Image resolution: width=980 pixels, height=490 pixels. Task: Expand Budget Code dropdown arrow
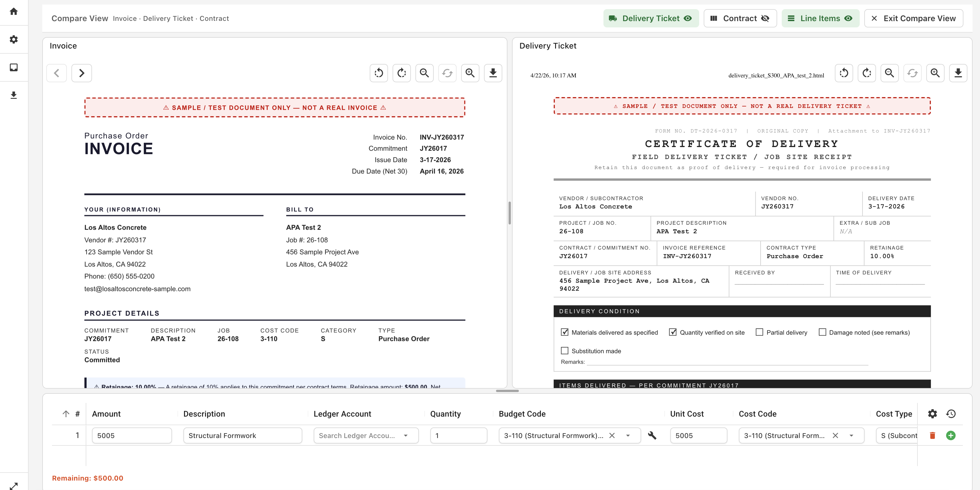coord(628,436)
